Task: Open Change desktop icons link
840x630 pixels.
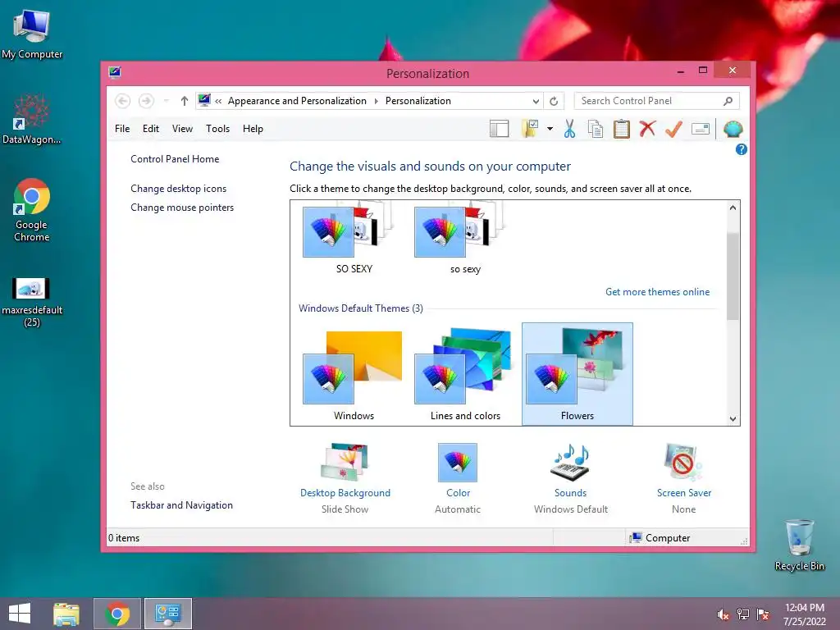Action: tap(178, 189)
